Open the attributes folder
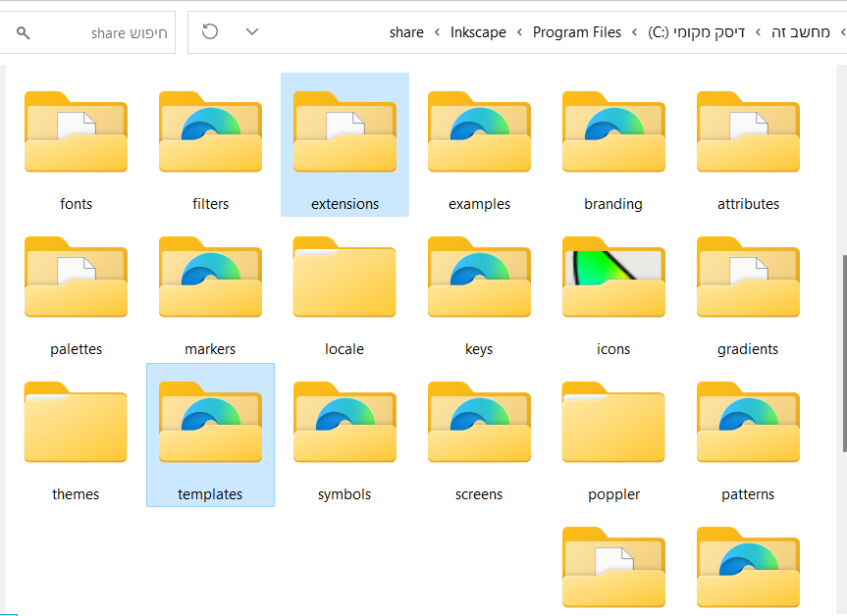The height and width of the screenshot is (616, 847). click(748, 131)
